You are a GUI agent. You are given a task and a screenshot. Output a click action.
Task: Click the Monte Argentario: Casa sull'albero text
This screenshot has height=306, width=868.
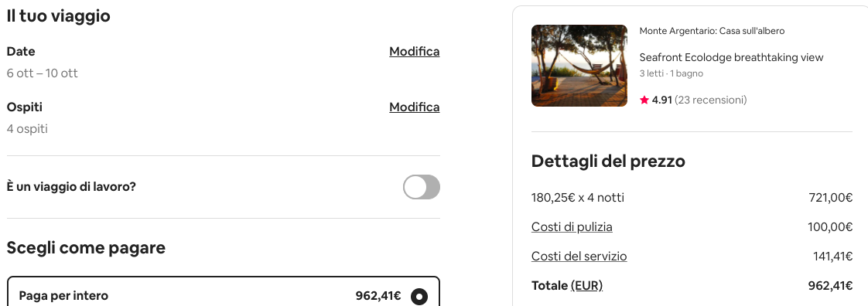(x=712, y=31)
